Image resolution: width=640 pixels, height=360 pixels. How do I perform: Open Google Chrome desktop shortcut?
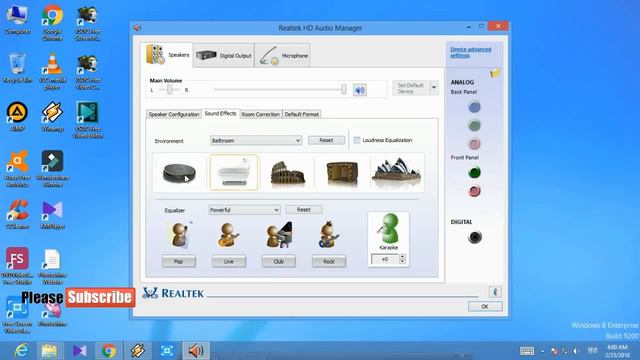52,22
